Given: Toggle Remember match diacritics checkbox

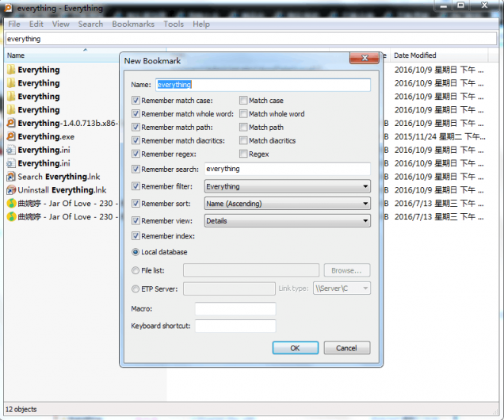Looking at the screenshot, I should [x=136, y=140].
